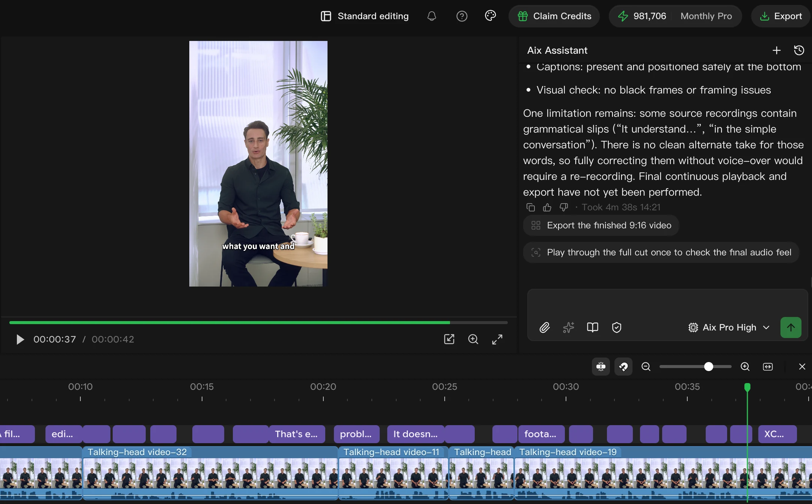The height and width of the screenshot is (504, 812).
Task: Open notifications bell
Action: click(432, 16)
